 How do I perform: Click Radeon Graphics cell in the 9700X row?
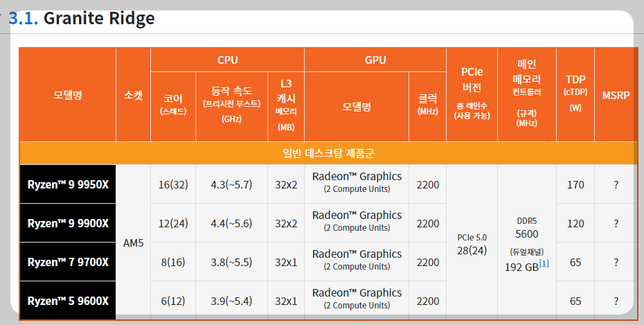tap(357, 262)
